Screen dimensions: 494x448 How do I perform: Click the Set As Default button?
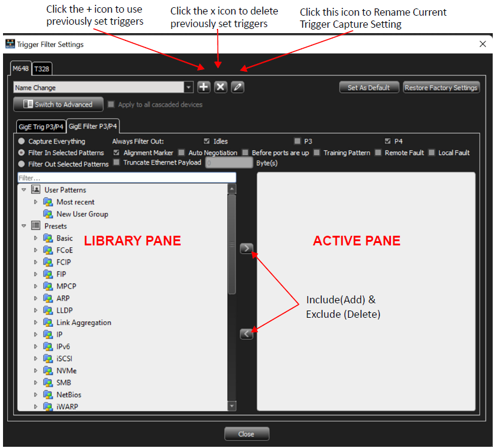[369, 87]
